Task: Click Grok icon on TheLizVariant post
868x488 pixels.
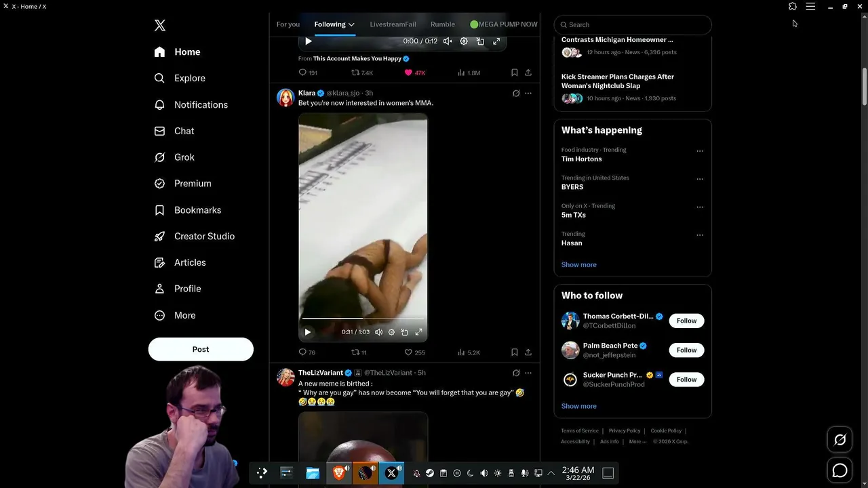Action: click(x=516, y=373)
